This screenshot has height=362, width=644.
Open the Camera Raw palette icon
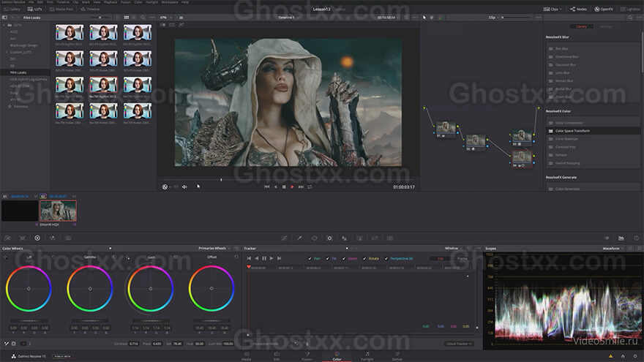click(7, 238)
